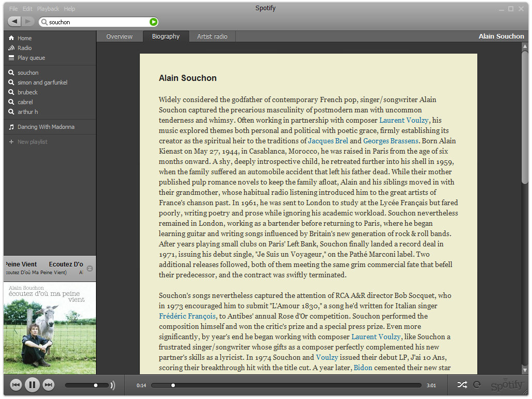Open the Georges Brassens link
Image resolution: width=532 pixels, height=399 pixels.
[391, 141]
